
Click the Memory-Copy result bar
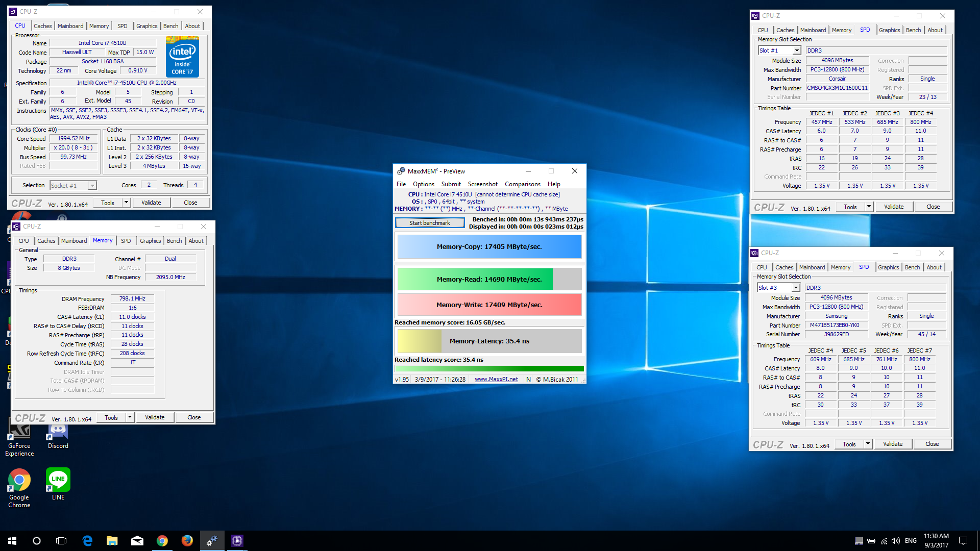(x=489, y=246)
